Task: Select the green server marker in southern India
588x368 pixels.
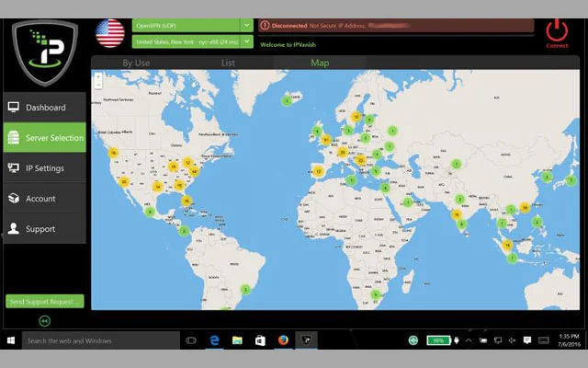Action: (461, 224)
